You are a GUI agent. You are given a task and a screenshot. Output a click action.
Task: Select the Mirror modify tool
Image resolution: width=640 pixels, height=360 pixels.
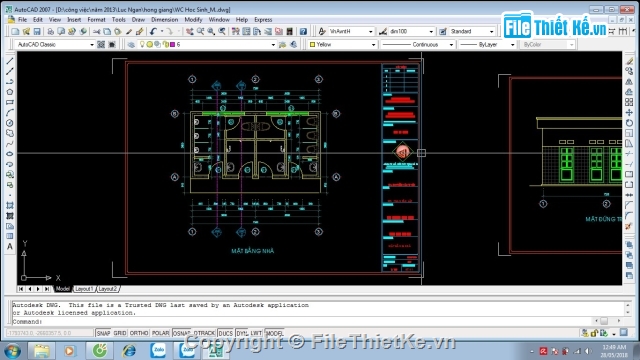(629, 82)
